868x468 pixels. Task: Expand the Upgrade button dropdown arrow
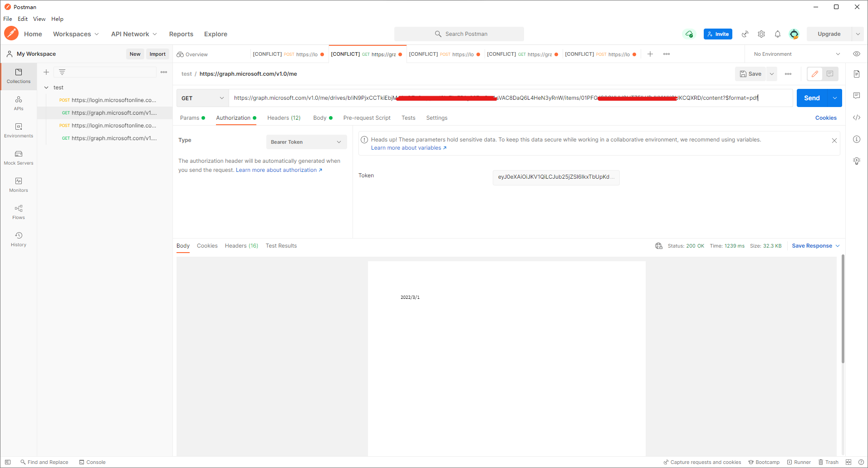[858, 34]
